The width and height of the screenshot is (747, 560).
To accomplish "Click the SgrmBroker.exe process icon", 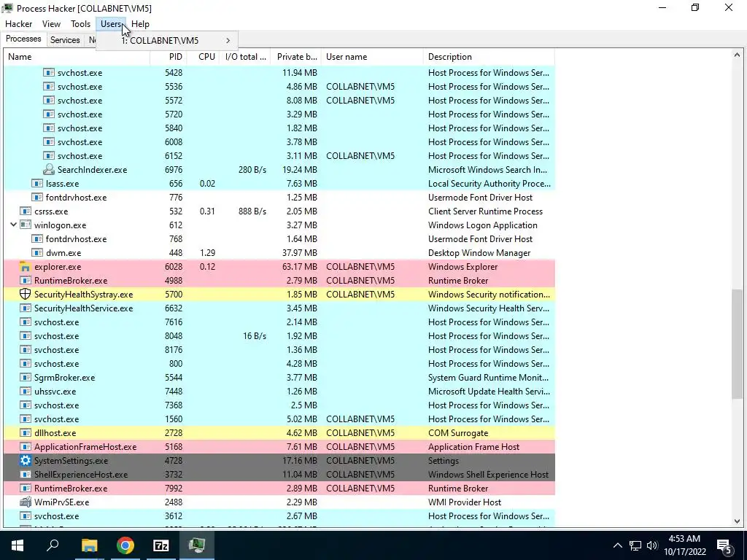I will 26,377.
